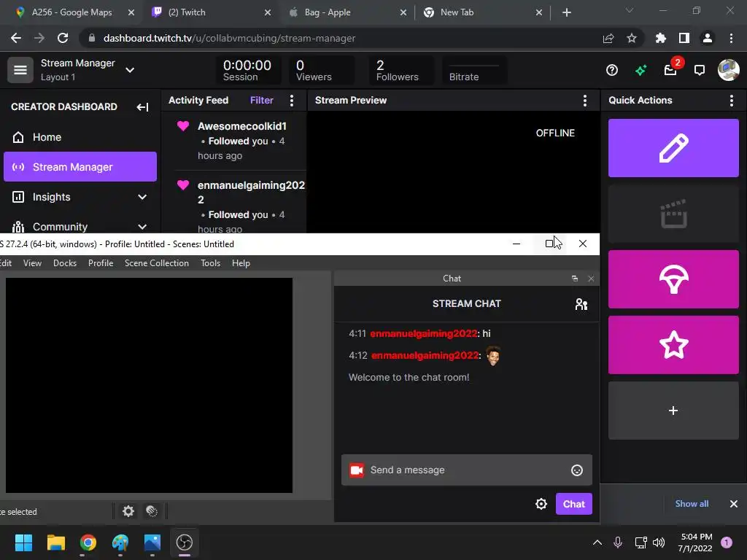Open the OBS View menu
The height and width of the screenshot is (560, 747).
pos(32,263)
